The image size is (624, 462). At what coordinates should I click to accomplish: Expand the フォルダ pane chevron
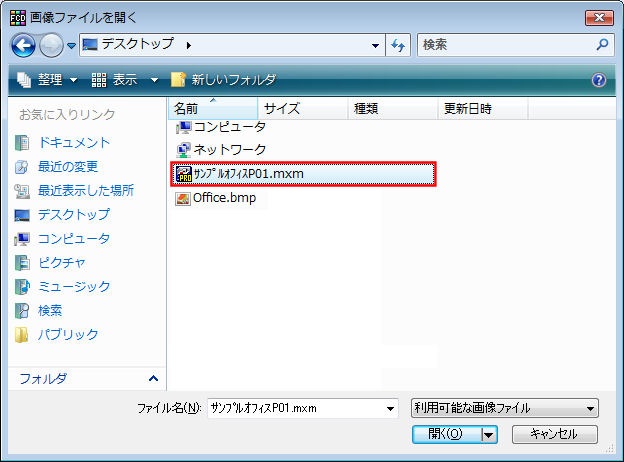(x=153, y=378)
